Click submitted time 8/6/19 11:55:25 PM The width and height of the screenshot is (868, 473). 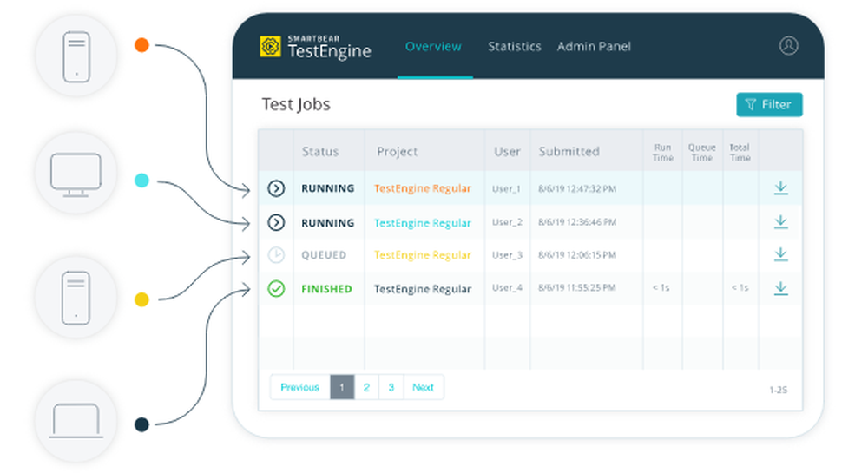pos(577,287)
